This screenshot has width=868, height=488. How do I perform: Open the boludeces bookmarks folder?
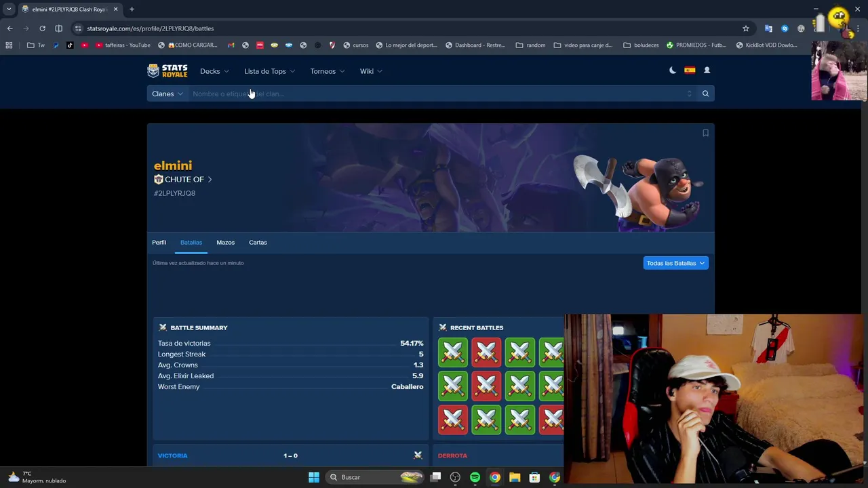click(641, 45)
